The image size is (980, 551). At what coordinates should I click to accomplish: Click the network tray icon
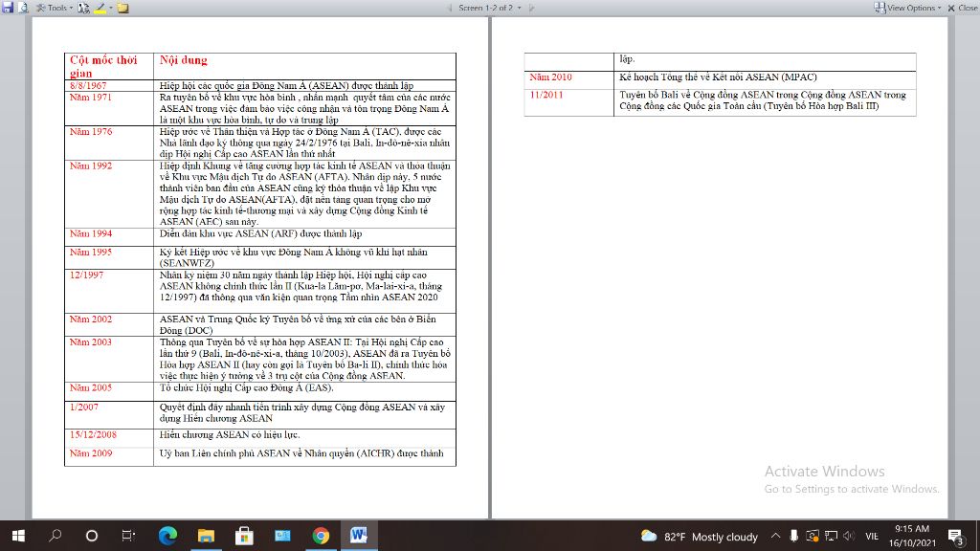point(831,536)
